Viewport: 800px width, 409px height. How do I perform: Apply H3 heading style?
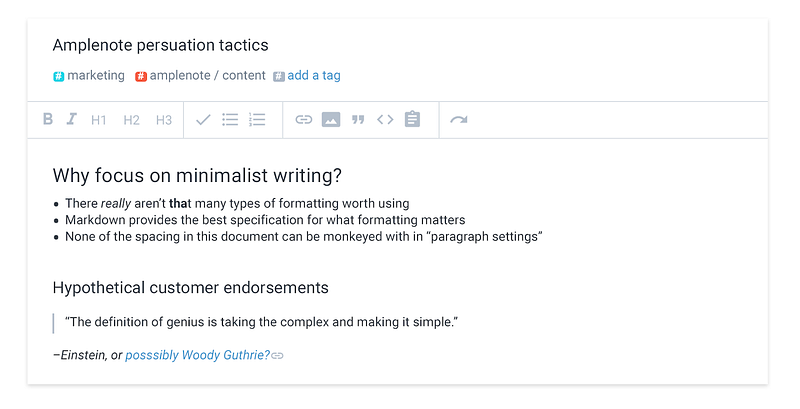tap(164, 120)
